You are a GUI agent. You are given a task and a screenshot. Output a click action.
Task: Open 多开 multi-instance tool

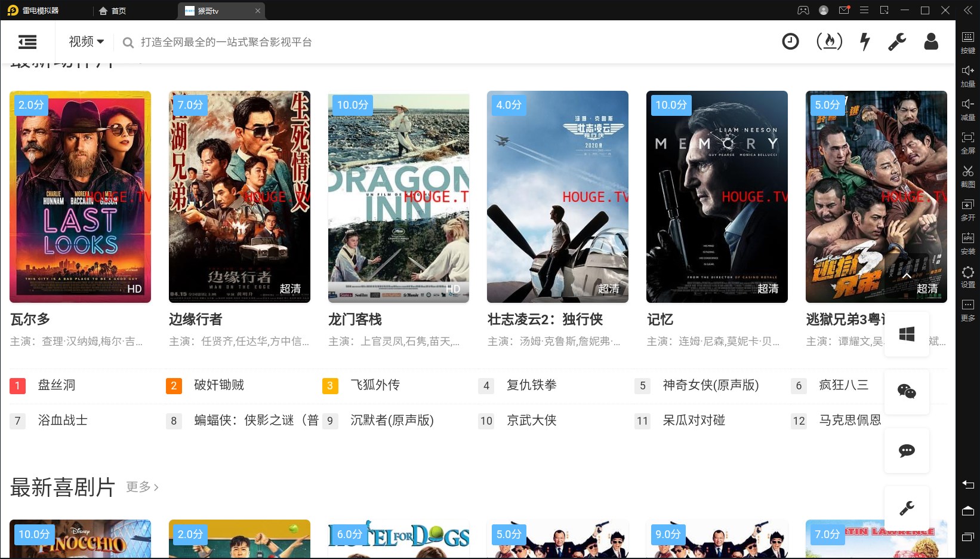pos(968,210)
